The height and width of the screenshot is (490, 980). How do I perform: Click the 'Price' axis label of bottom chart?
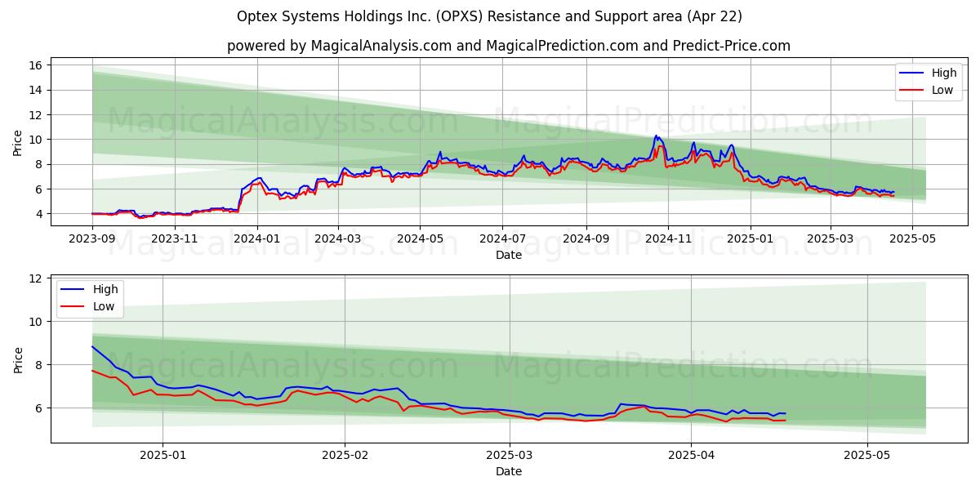(18, 359)
